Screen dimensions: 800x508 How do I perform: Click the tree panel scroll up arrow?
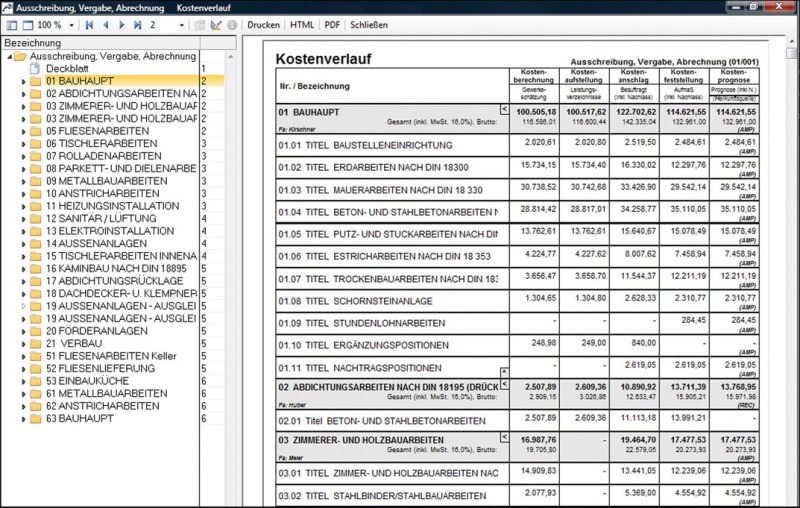(231, 57)
